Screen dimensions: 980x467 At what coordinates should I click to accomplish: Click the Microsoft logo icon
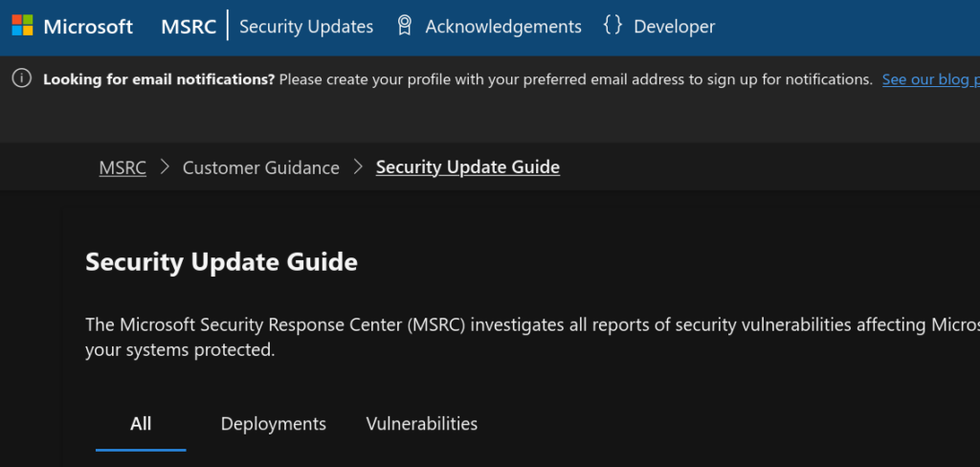click(23, 26)
